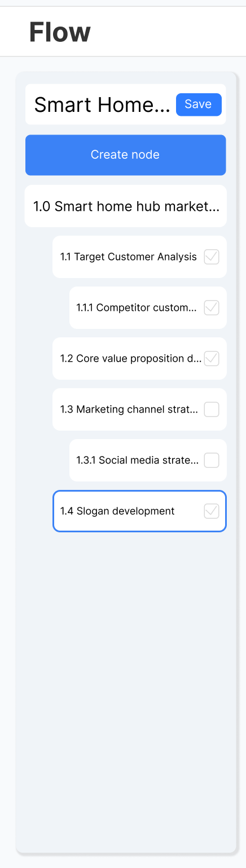This screenshot has height=868, width=246.
Task: Uncheck the Target Customer Analysis checkbox
Action: (x=212, y=257)
